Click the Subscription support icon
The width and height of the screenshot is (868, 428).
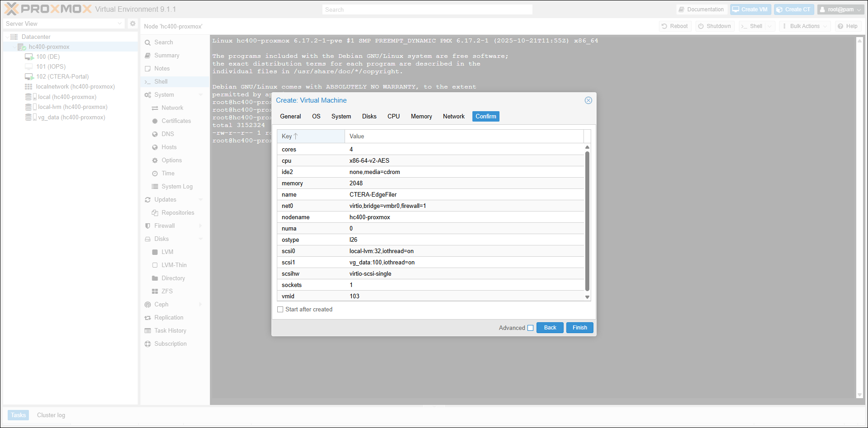(148, 344)
